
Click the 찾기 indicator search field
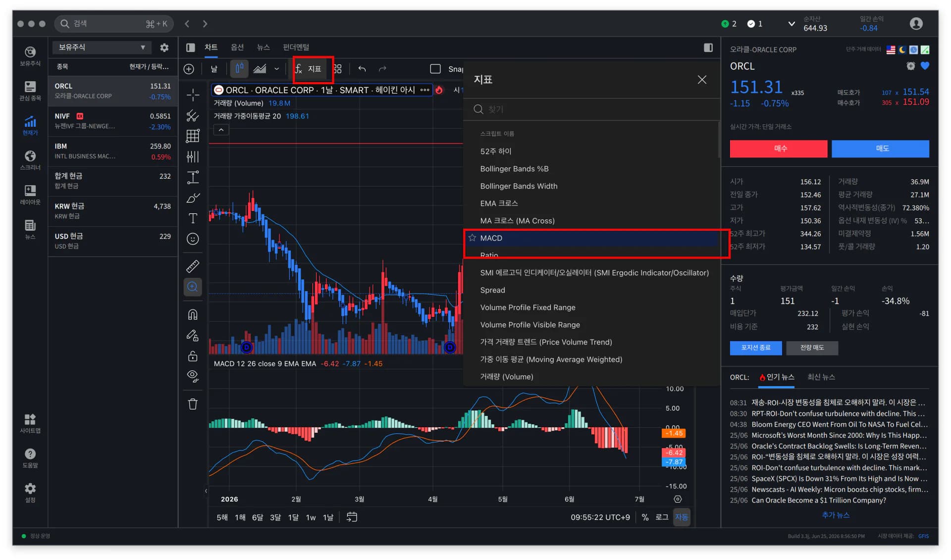tap(591, 109)
